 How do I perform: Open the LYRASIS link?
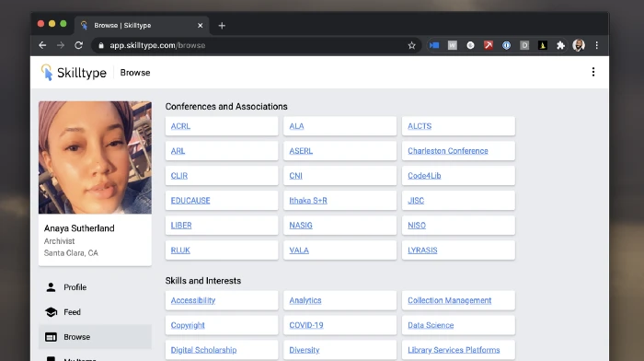(x=422, y=250)
